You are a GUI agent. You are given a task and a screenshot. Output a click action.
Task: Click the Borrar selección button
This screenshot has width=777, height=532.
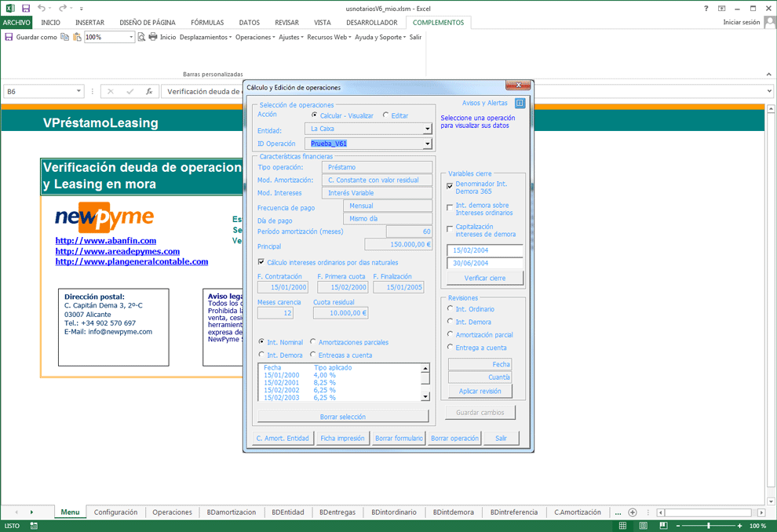[343, 417]
